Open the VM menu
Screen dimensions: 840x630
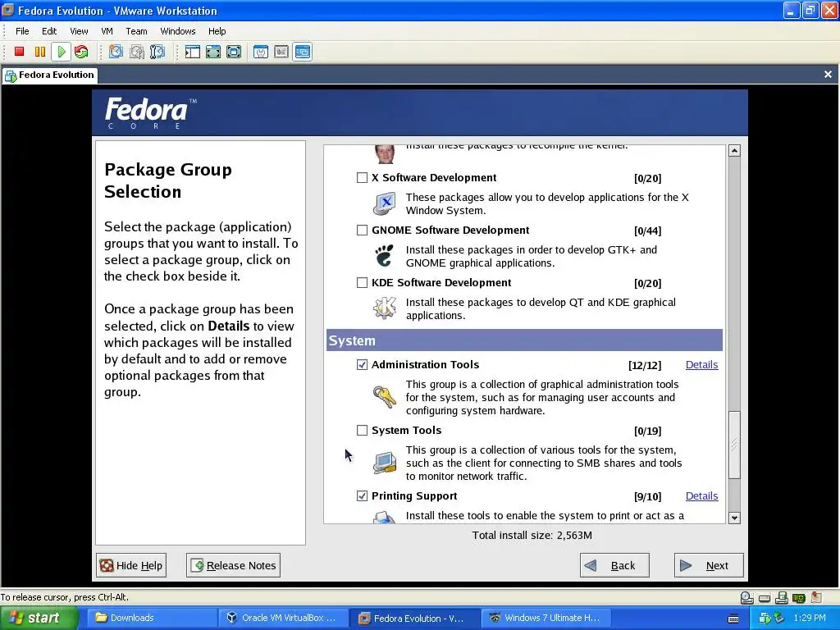(107, 31)
